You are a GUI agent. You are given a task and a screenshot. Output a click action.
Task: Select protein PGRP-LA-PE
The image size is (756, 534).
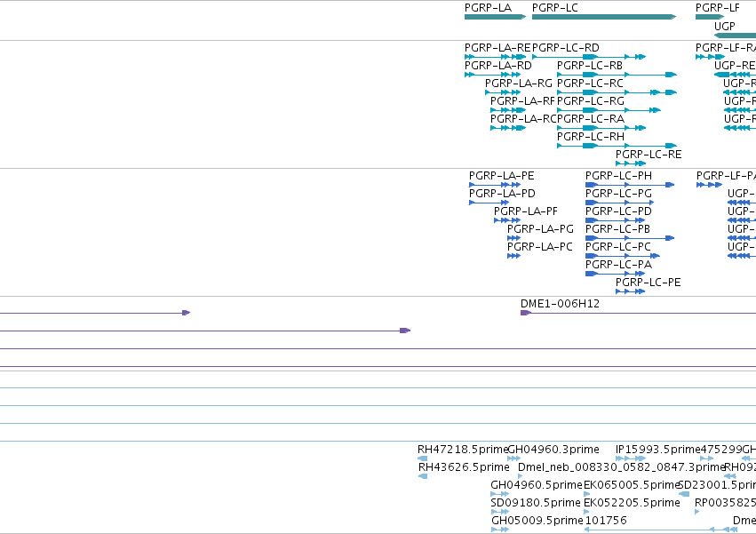coord(501,176)
